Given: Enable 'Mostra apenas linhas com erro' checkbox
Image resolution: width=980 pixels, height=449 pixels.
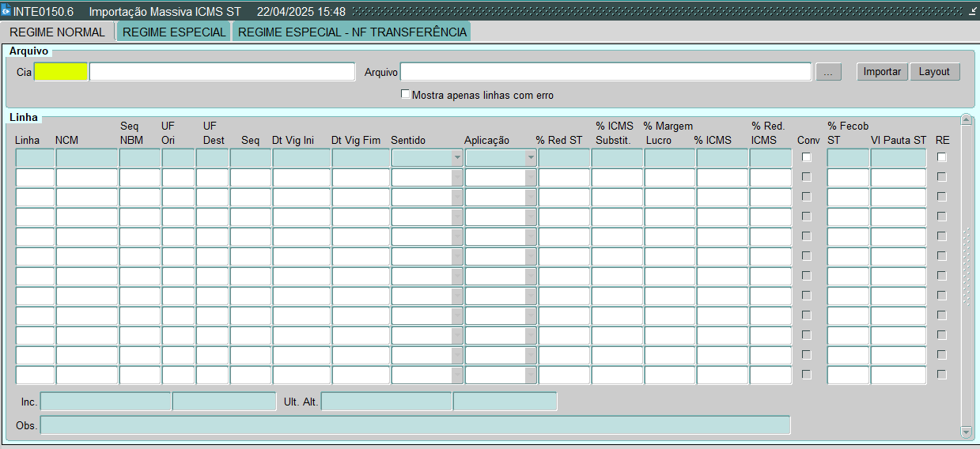Looking at the screenshot, I should (406, 95).
